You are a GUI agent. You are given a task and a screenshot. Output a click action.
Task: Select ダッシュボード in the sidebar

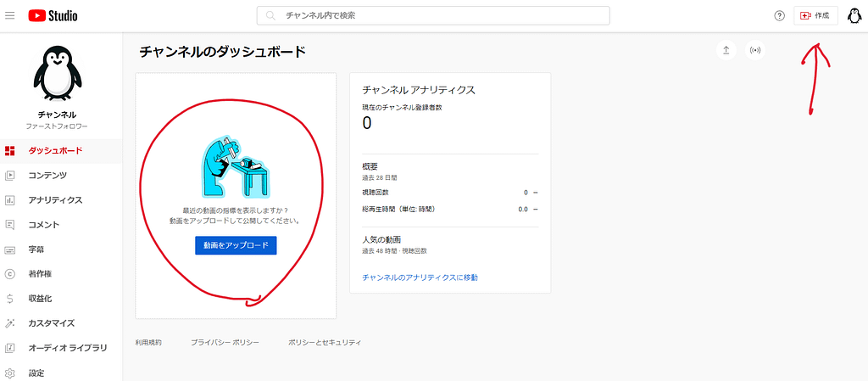click(x=55, y=151)
